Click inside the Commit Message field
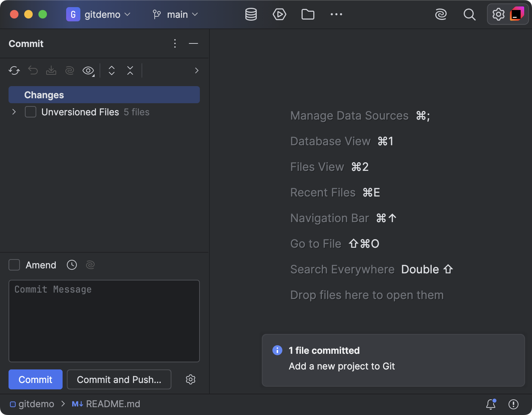 pos(104,320)
